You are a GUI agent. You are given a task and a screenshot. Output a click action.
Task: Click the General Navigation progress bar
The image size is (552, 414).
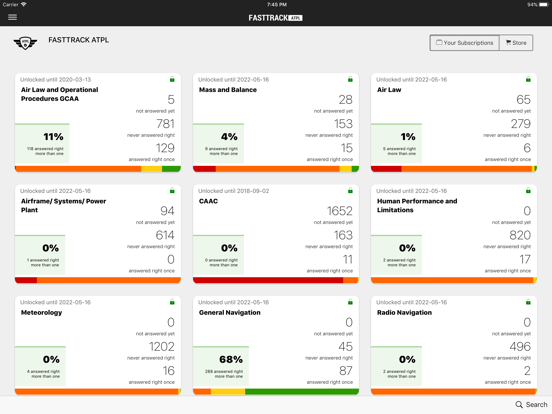(x=276, y=391)
